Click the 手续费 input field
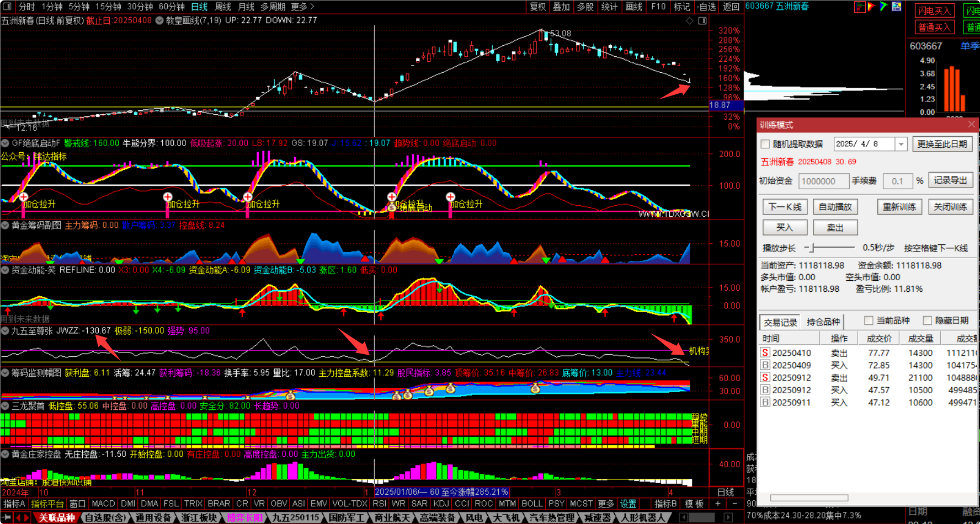The height and width of the screenshot is (524, 980). [897, 181]
